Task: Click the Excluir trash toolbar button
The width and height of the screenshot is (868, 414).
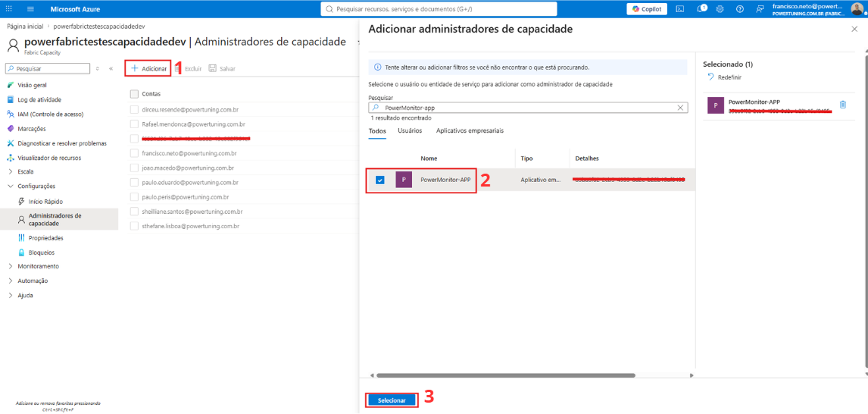Action: [188, 69]
